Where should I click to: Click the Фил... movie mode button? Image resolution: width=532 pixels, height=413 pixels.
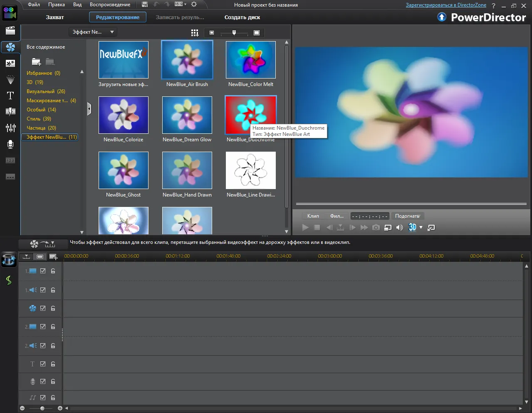[337, 216]
